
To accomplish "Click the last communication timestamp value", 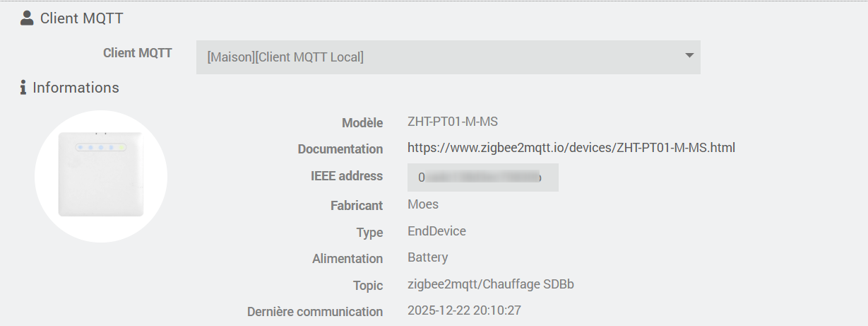I will [x=465, y=310].
